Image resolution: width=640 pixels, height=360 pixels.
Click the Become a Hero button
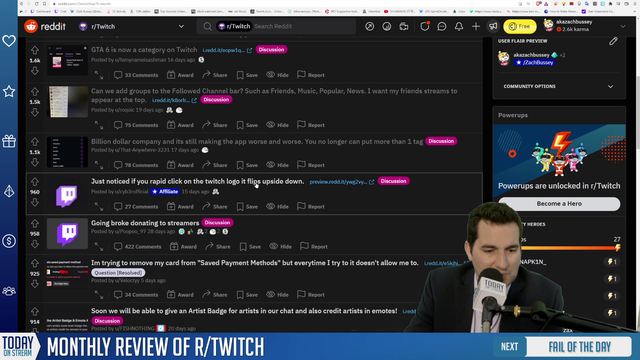[559, 204]
